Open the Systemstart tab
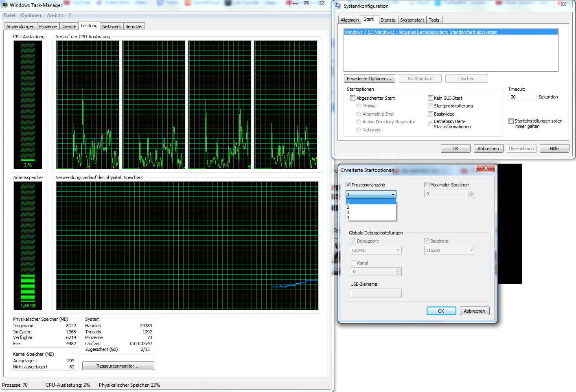The width and height of the screenshot is (576, 392). 412,20
